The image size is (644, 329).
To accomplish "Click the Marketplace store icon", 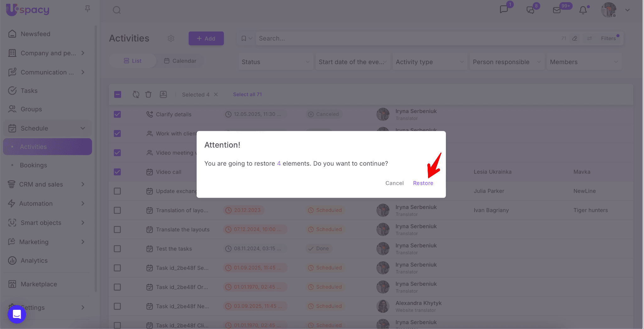I will tap(12, 284).
